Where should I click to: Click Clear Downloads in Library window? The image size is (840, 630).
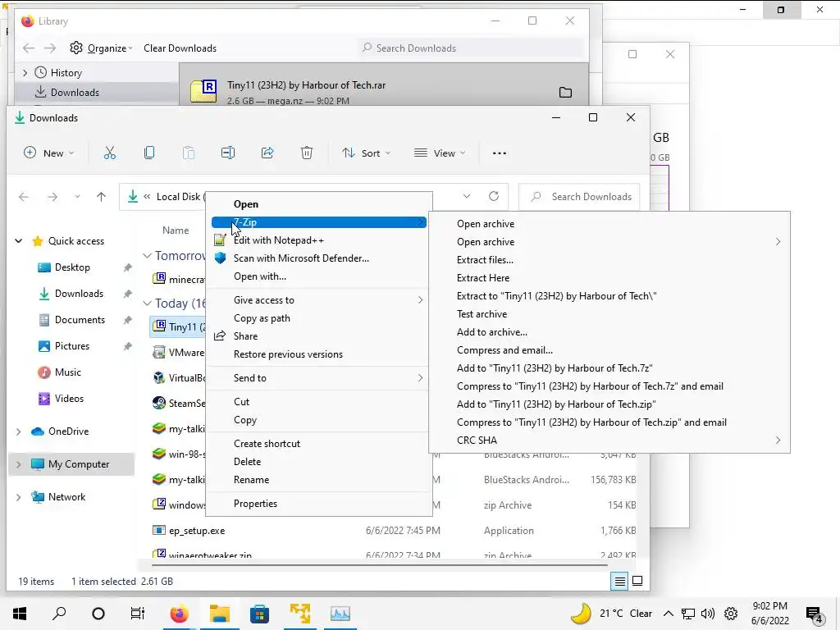(x=180, y=48)
